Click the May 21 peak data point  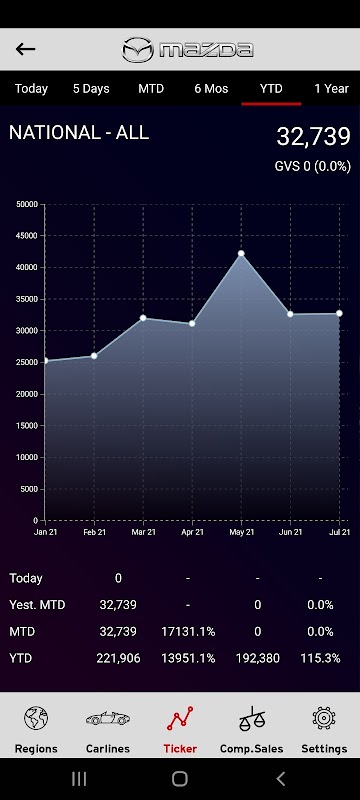(241, 254)
